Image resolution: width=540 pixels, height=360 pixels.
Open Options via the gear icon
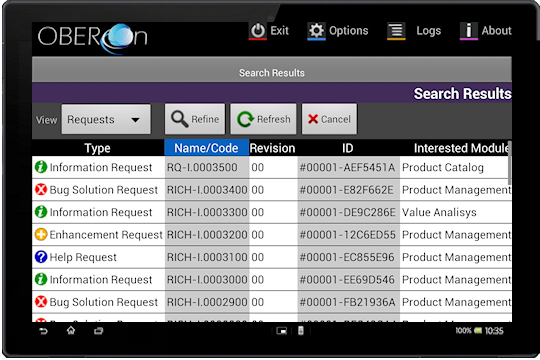316,31
